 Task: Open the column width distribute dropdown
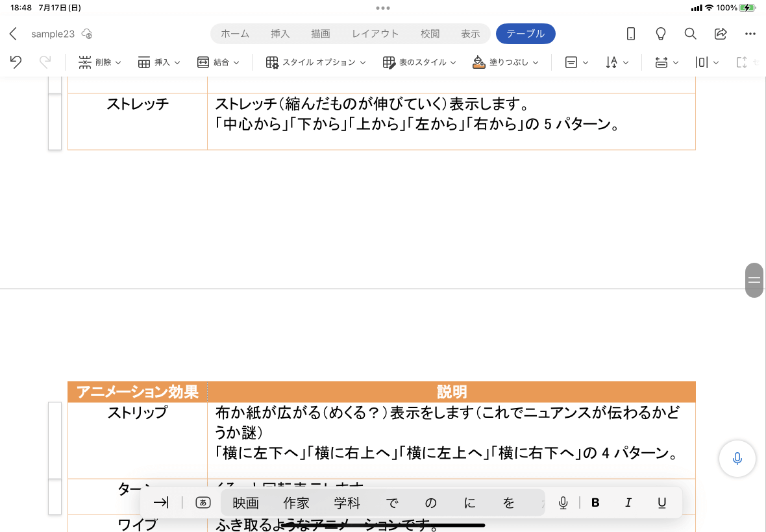pyautogui.click(x=707, y=62)
